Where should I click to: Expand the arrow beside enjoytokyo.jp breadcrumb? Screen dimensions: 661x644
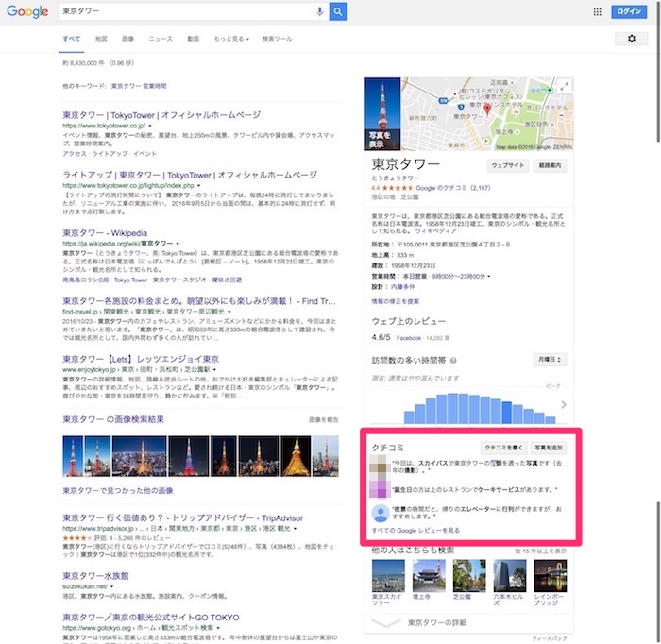click(214, 369)
